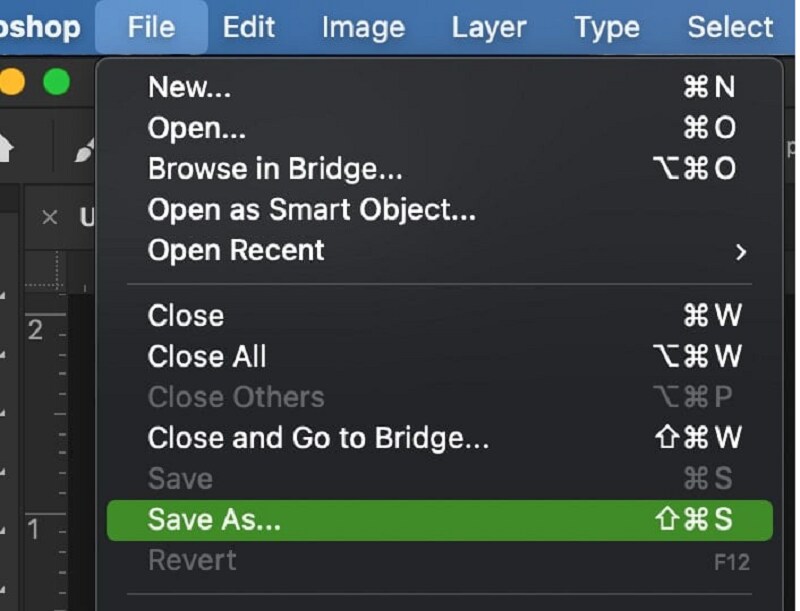Expand the Open Recent submenu arrow
The width and height of the screenshot is (800, 611).
740,252
